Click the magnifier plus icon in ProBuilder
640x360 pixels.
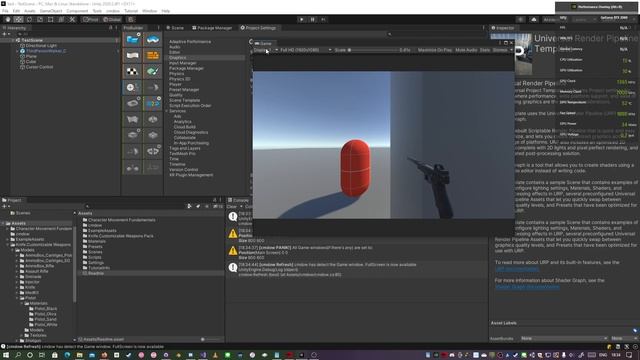click(132, 87)
